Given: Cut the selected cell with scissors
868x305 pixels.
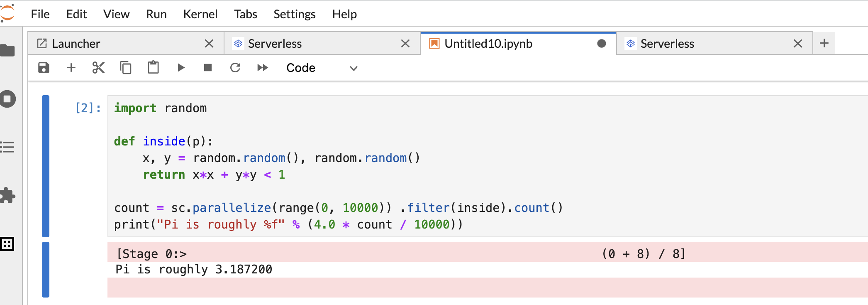Looking at the screenshot, I should coord(98,68).
